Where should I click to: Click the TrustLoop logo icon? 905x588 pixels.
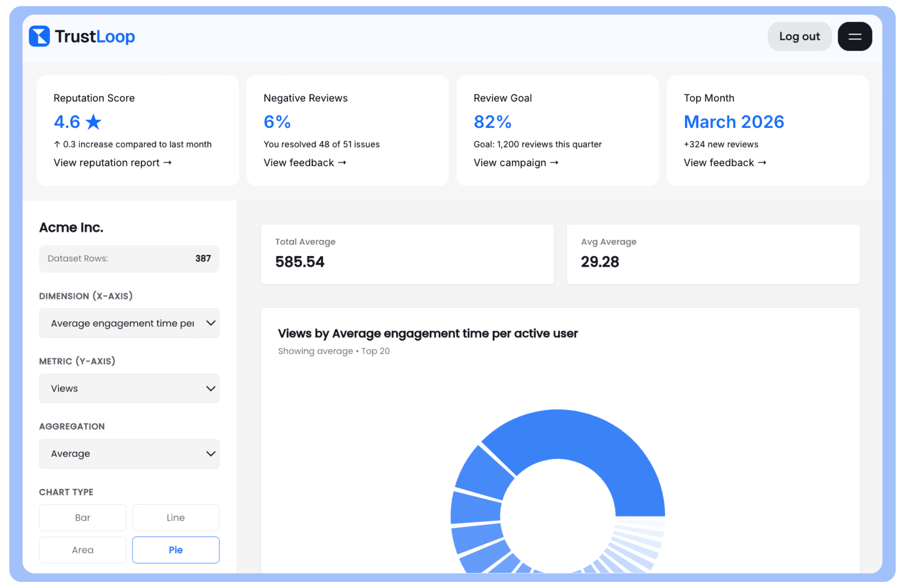tap(39, 36)
